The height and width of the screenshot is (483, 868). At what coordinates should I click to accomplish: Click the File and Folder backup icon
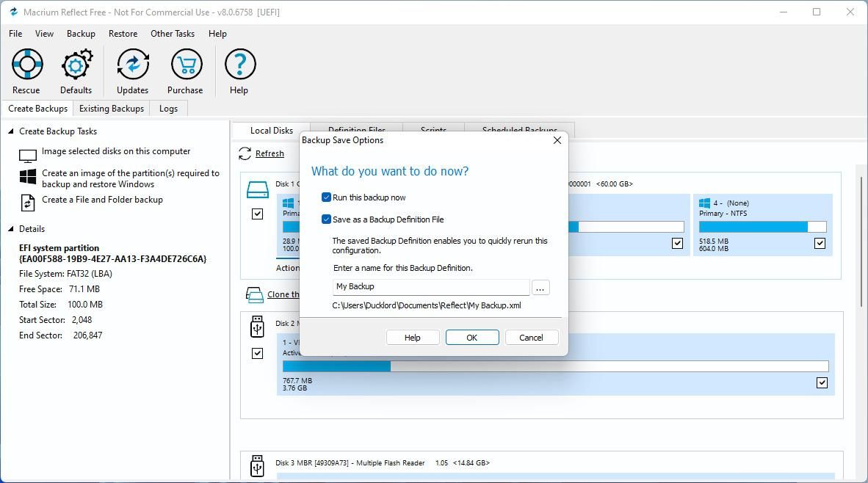[28, 203]
